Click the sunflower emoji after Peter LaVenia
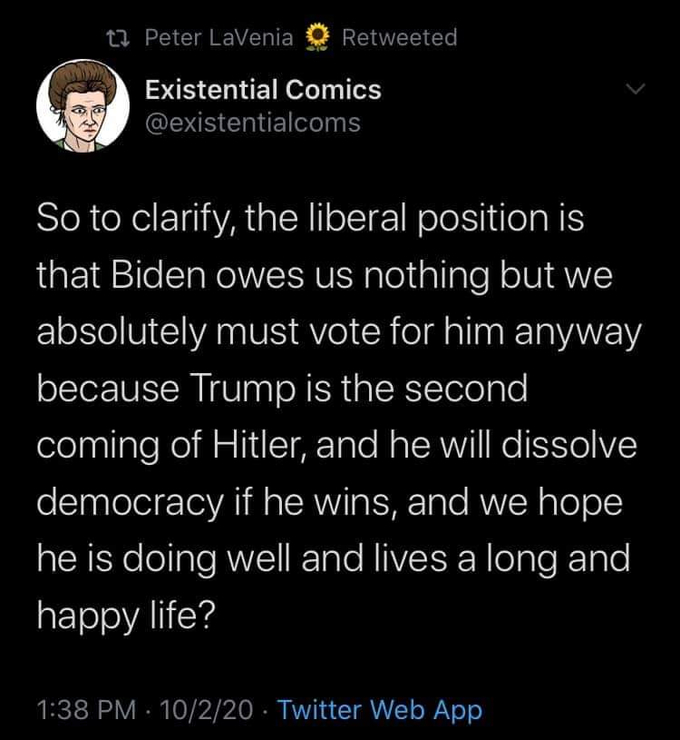680x740 pixels. click(317, 38)
